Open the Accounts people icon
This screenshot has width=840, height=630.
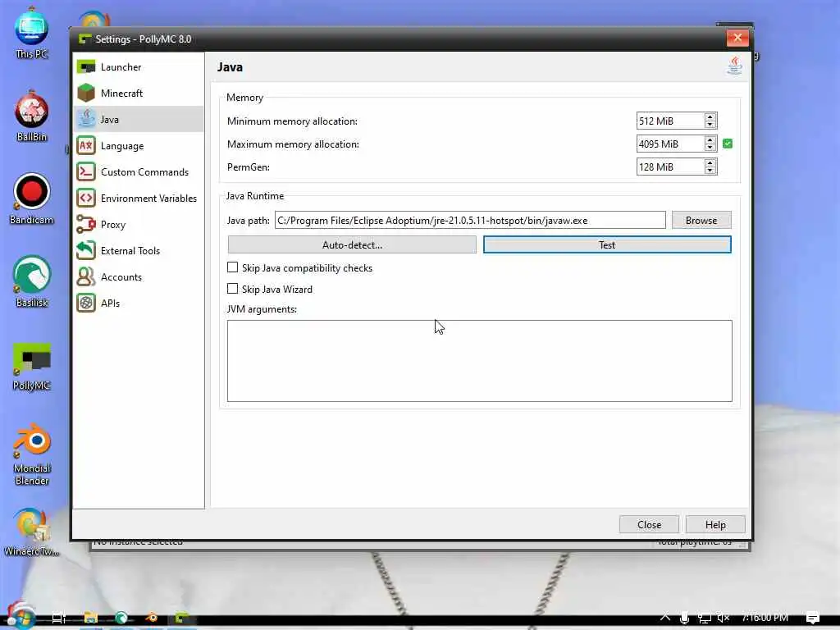coord(85,277)
